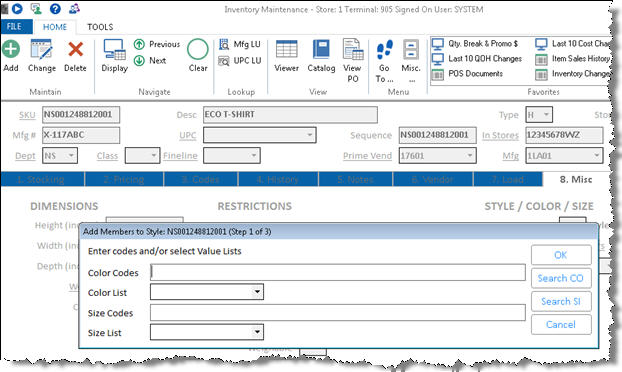The image size is (622, 372).
Task: Click the Search SI button
Action: (x=561, y=301)
